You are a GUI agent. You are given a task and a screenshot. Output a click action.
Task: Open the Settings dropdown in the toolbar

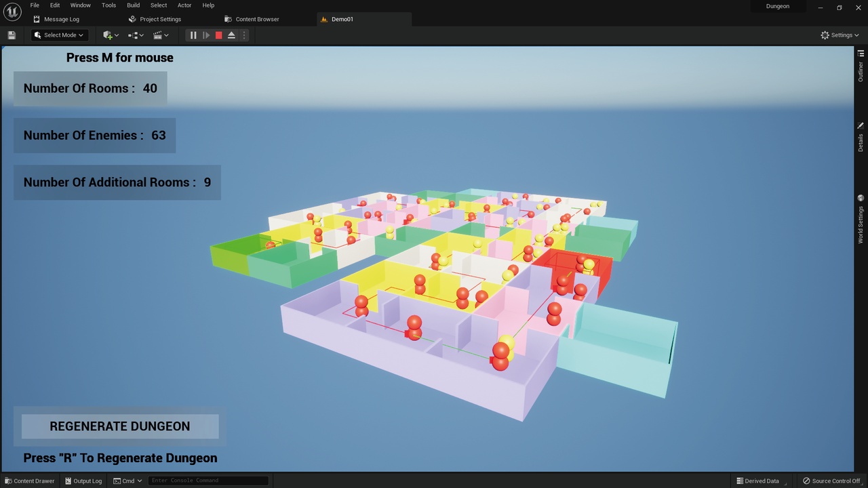840,35
